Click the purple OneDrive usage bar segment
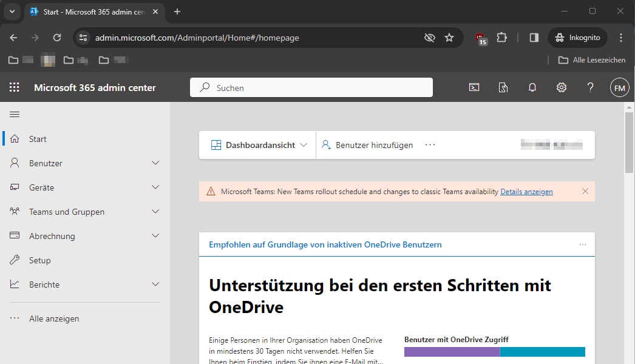The width and height of the screenshot is (635, 364). tap(452, 352)
